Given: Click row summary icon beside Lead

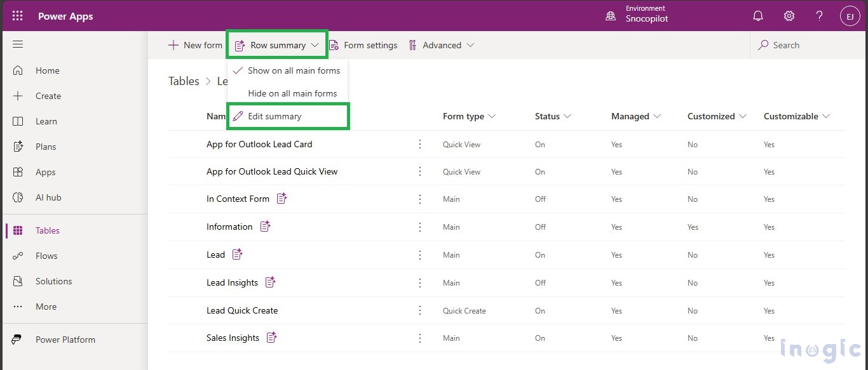Looking at the screenshot, I should tap(237, 254).
